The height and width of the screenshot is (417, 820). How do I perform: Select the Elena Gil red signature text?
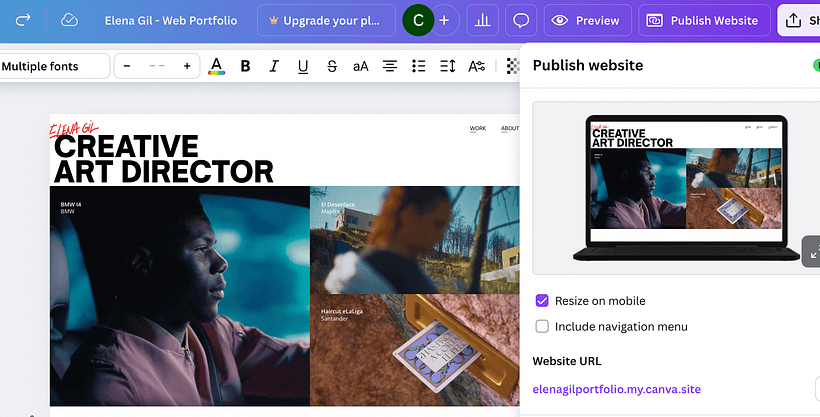74,129
